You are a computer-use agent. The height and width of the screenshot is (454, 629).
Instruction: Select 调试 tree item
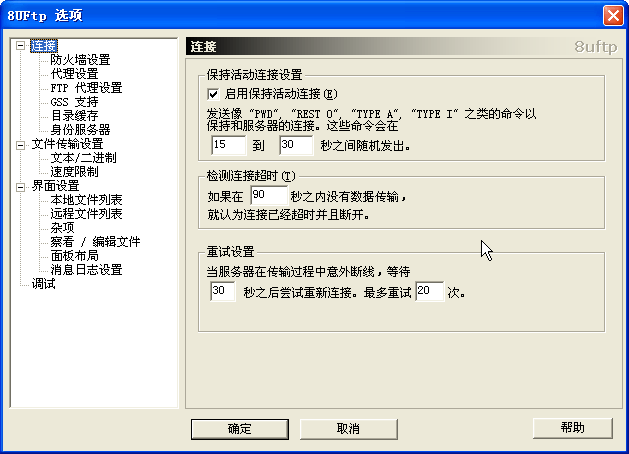(43, 284)
